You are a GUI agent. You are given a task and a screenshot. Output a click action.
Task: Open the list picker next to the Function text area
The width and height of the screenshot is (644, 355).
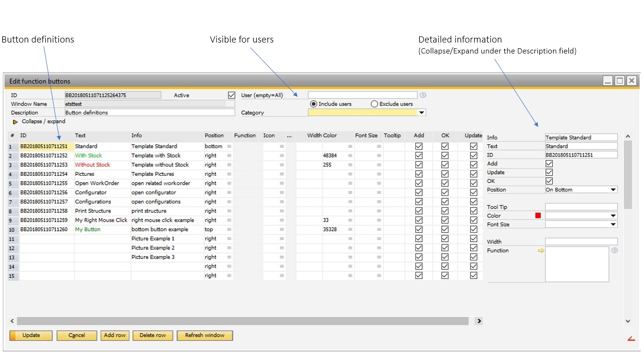pyautogui.click(x=615, y=250)
